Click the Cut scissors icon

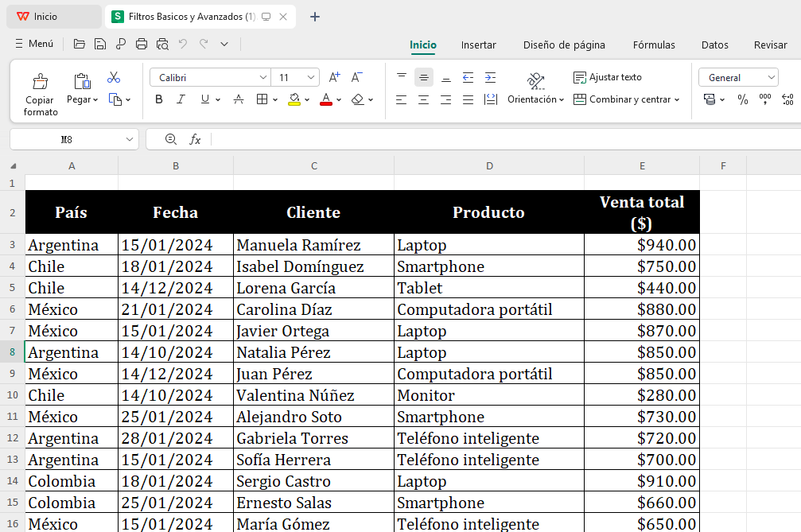(114, 77)
